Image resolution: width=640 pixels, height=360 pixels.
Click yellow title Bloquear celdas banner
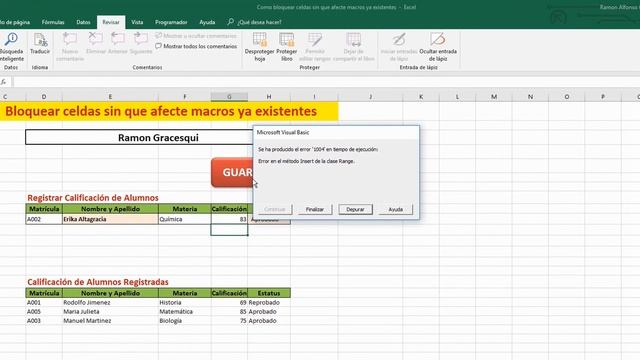[169, 111]
